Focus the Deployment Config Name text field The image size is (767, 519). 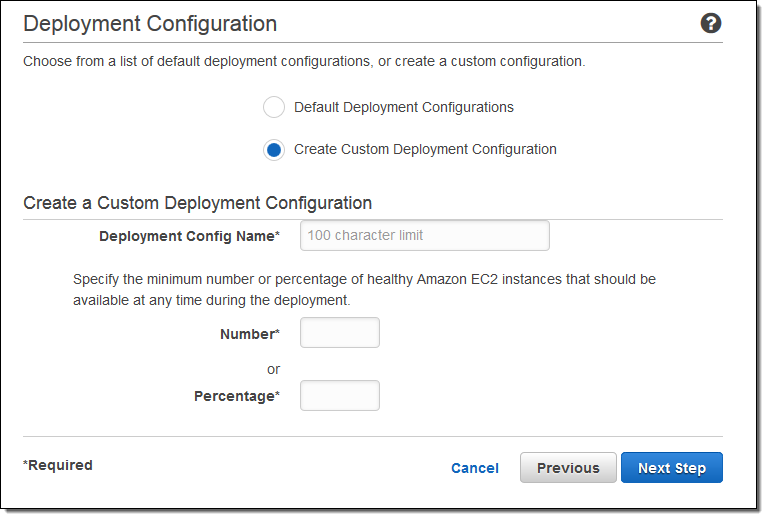[x=425, y=236]
